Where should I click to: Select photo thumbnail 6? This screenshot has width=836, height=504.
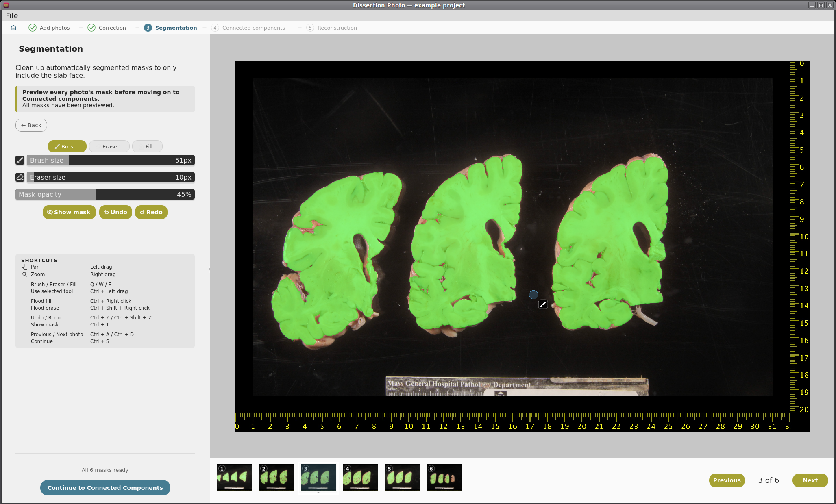point(444,478)
